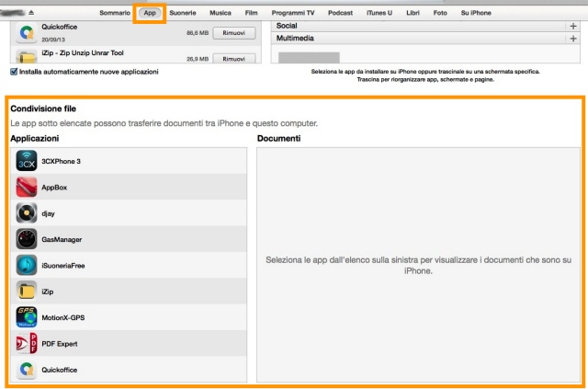Screen dimensions: 588x389
Task: Click the AppBox app icon
Action: point(27,187)
